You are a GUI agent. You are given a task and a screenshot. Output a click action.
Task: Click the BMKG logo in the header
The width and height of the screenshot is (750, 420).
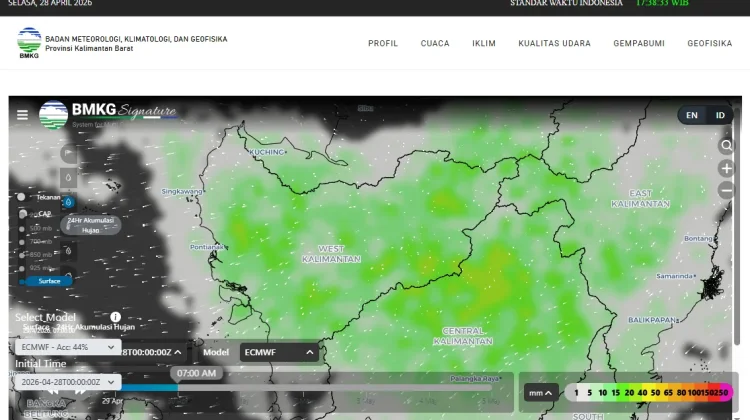[29, 43]
